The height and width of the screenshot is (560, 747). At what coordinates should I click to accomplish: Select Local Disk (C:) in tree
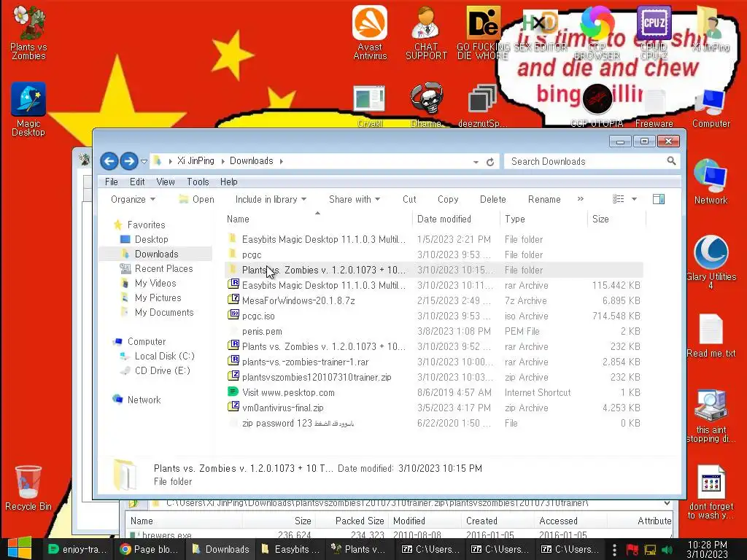point(164,356)
